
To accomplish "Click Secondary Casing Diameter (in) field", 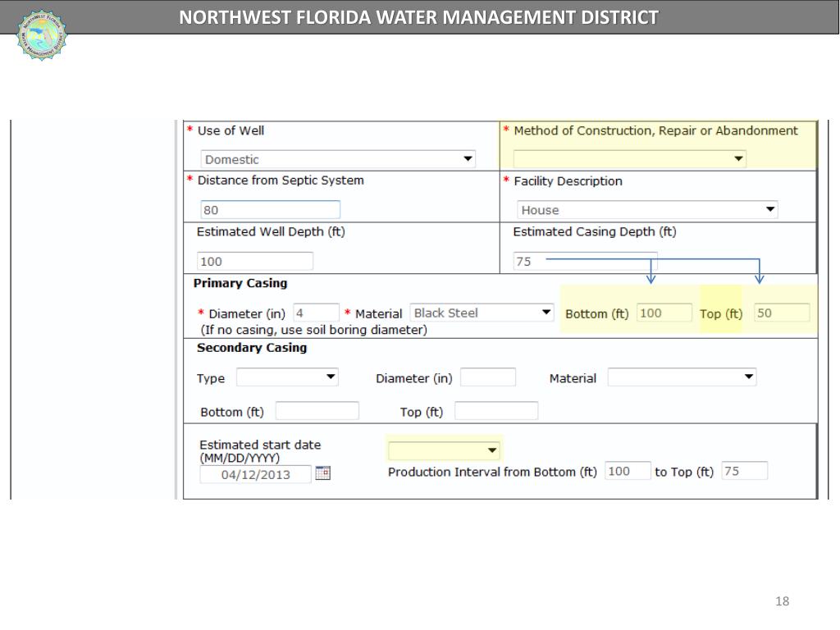I will 488,377.
